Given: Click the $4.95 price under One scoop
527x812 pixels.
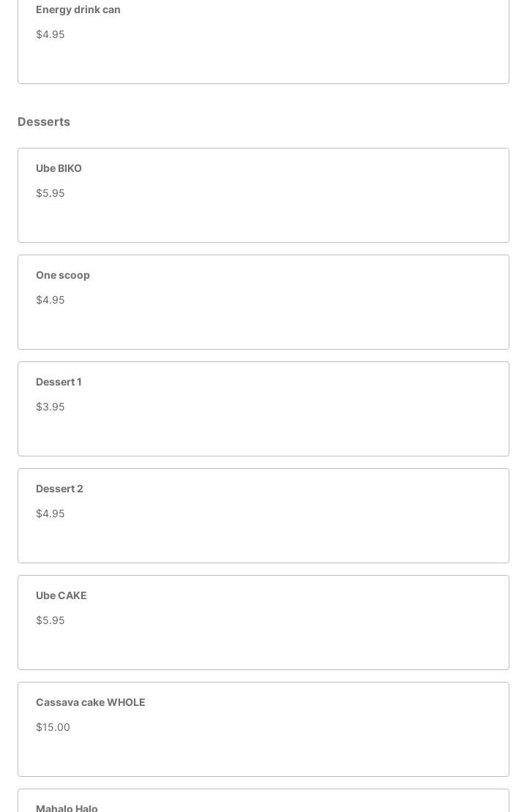Looking at the screenshot, I should point(50,300).
